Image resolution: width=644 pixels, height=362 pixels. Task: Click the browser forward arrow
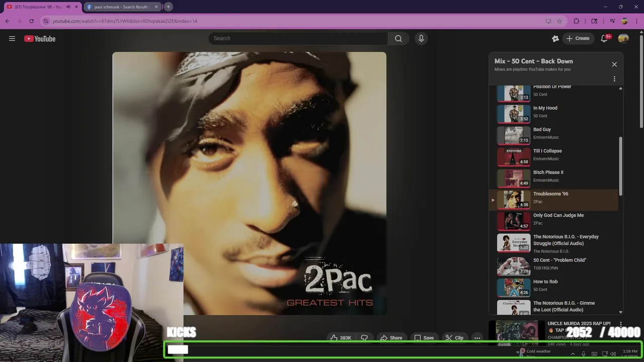[x=20, y=21]
